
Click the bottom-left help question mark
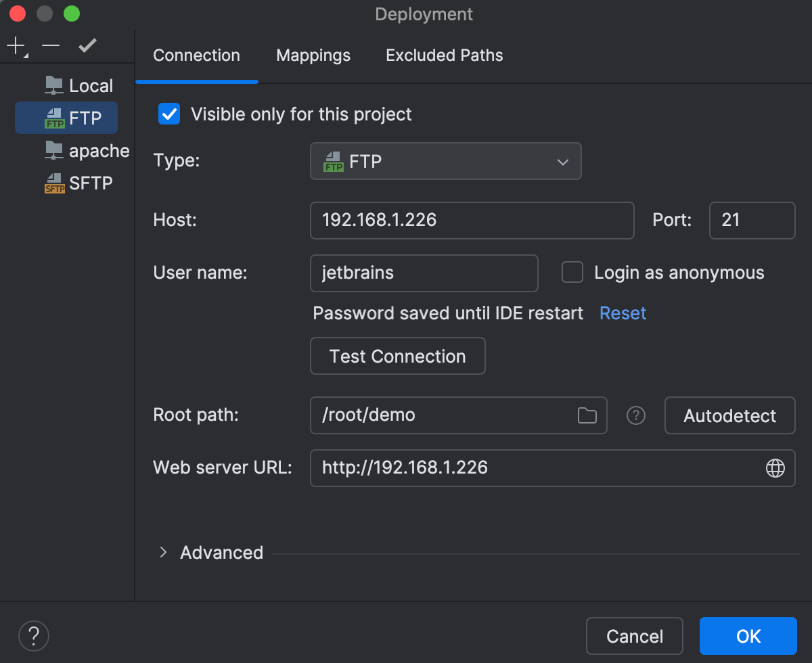point(34,635)
